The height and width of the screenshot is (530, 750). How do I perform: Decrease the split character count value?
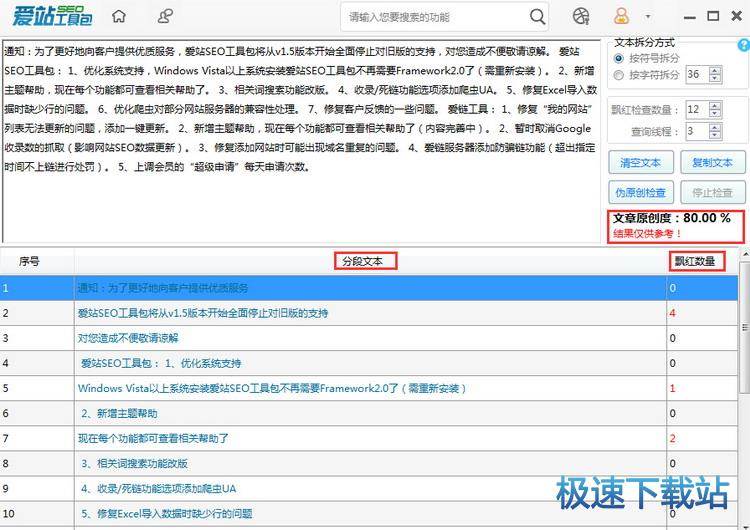point(715,78)
